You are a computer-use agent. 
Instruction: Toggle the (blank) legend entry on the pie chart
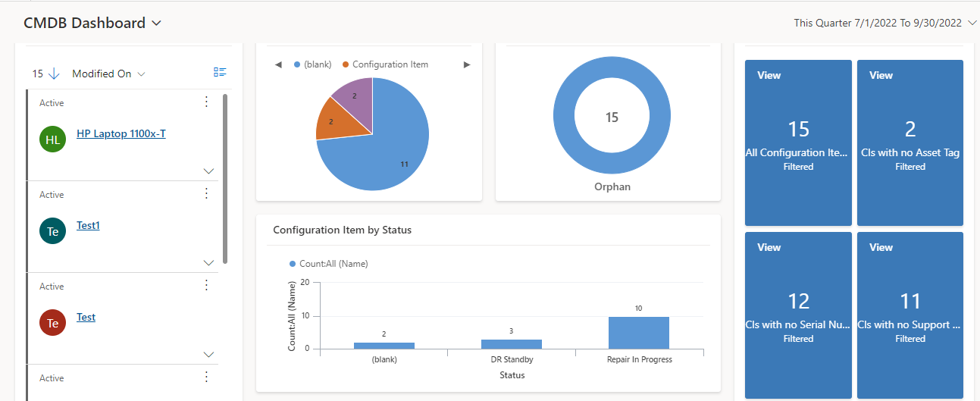click(312, 64)
